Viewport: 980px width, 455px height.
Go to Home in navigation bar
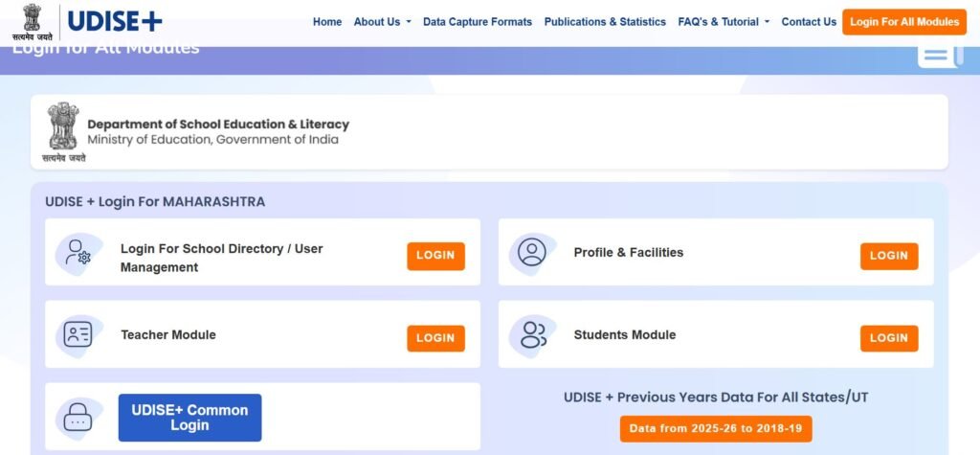tap(327, 21)
